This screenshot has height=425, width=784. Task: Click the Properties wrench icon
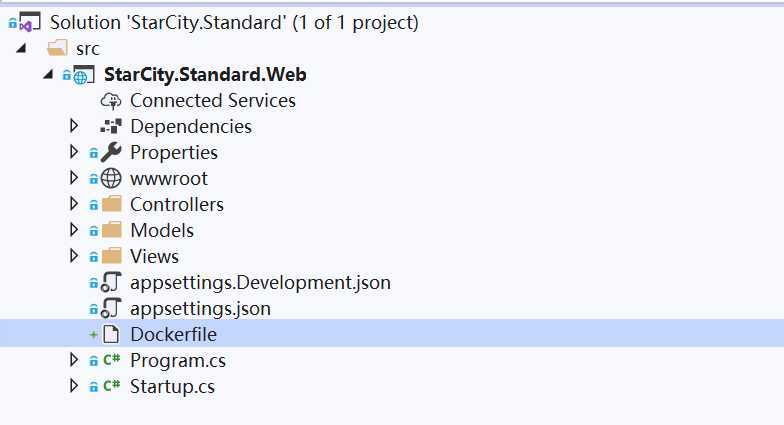[x=111, y=152]
